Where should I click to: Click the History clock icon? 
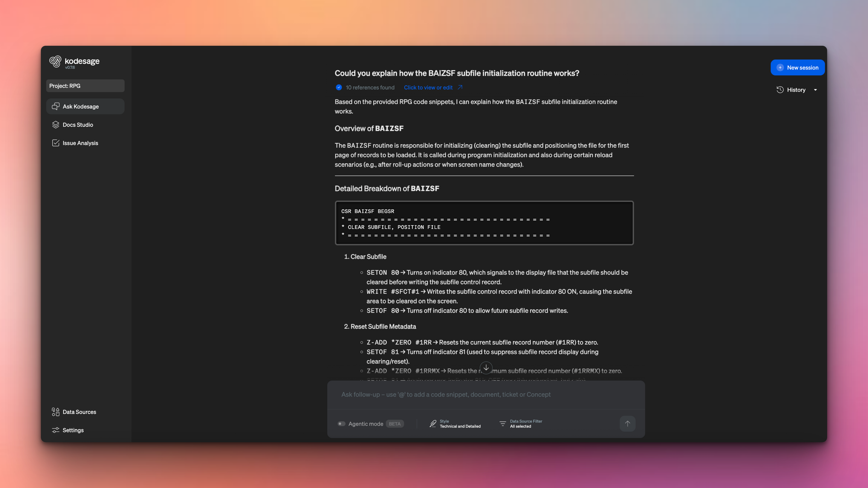[780, 90]
